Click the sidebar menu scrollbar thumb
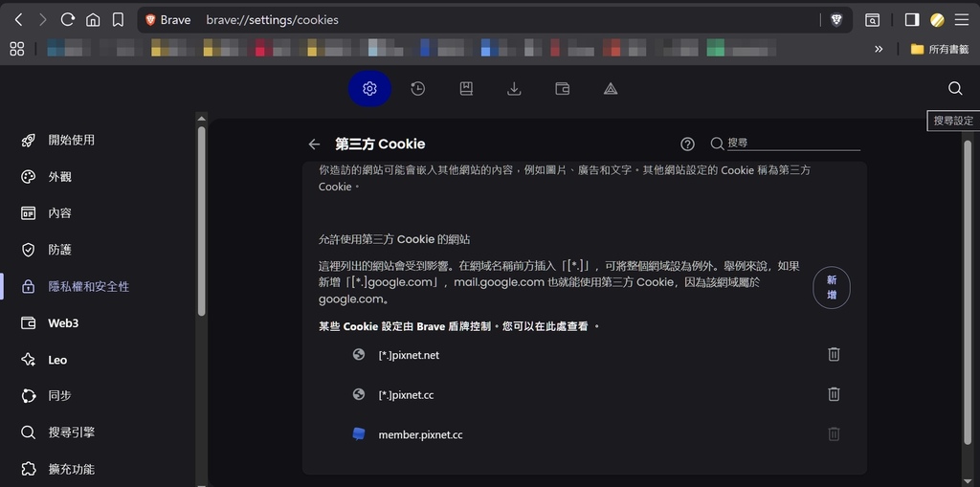 click(x=201, y=221)
